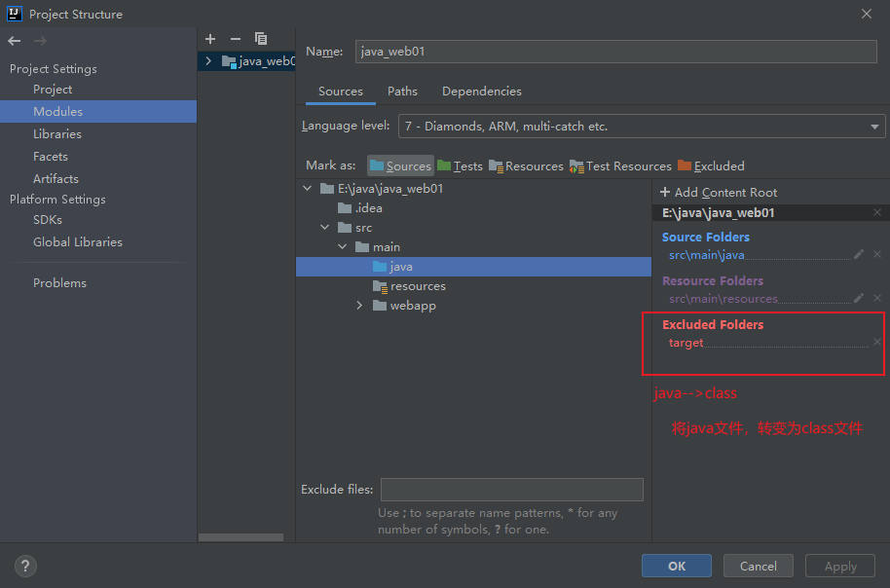Click the Exclude files input field

[512, 490]
